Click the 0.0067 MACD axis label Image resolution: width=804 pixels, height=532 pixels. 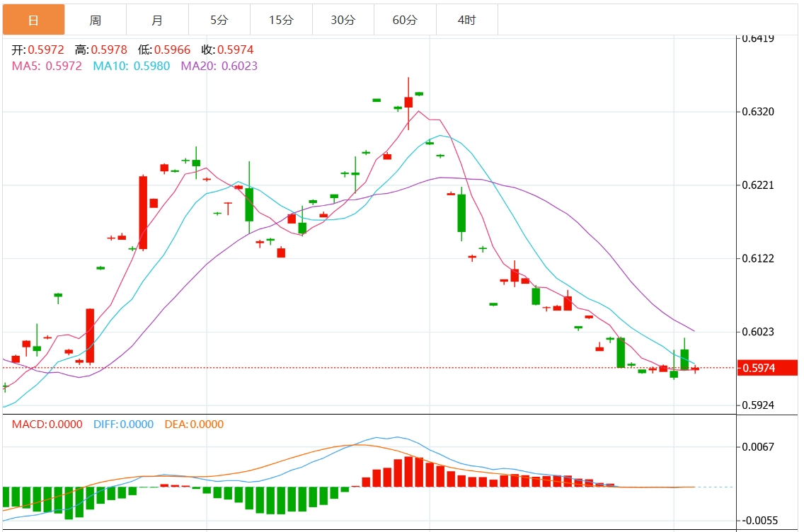pos(757,446)
